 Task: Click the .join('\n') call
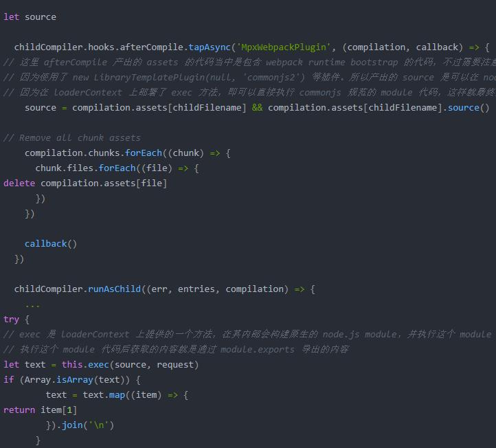pos(85,425)
